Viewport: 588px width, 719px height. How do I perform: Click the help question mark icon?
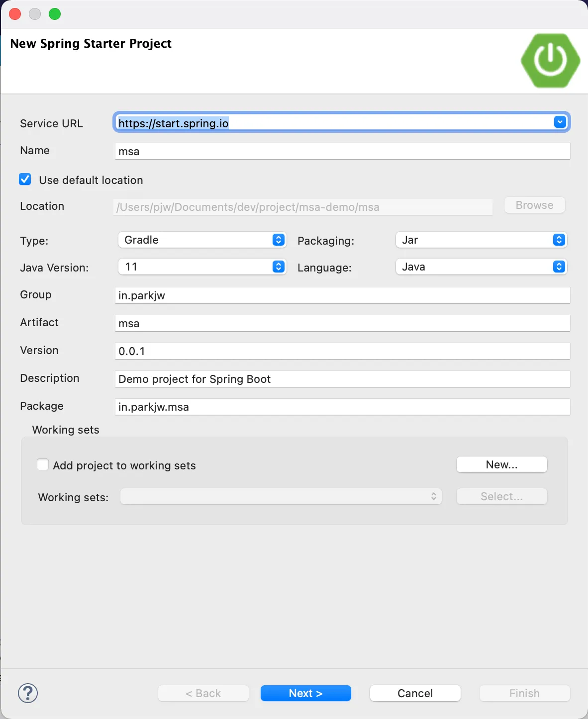coord(28,693)
